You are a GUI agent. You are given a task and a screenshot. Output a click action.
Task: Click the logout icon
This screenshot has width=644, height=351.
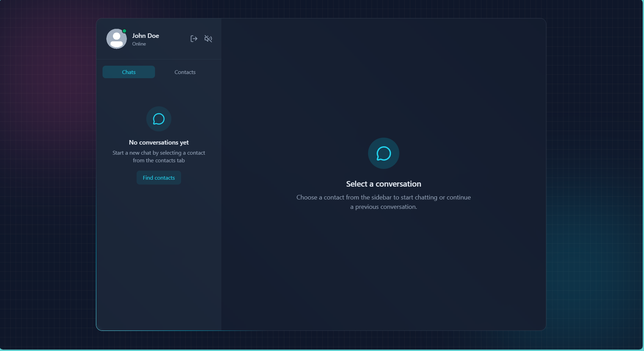tap(194, 39)
